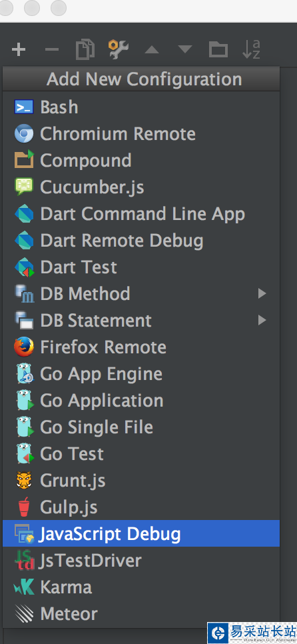This screenshot has height=644, width=297.
Task: Open the DB Method entry
Action: [x=141, y=294]
